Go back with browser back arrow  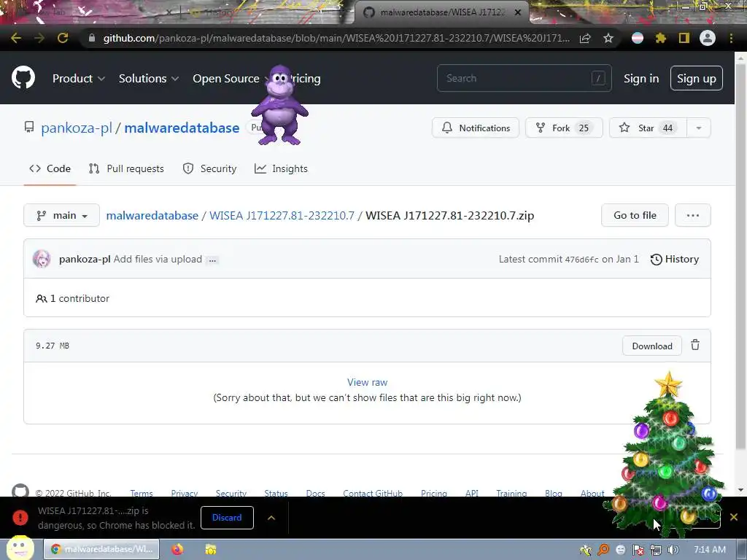(16, 38)
